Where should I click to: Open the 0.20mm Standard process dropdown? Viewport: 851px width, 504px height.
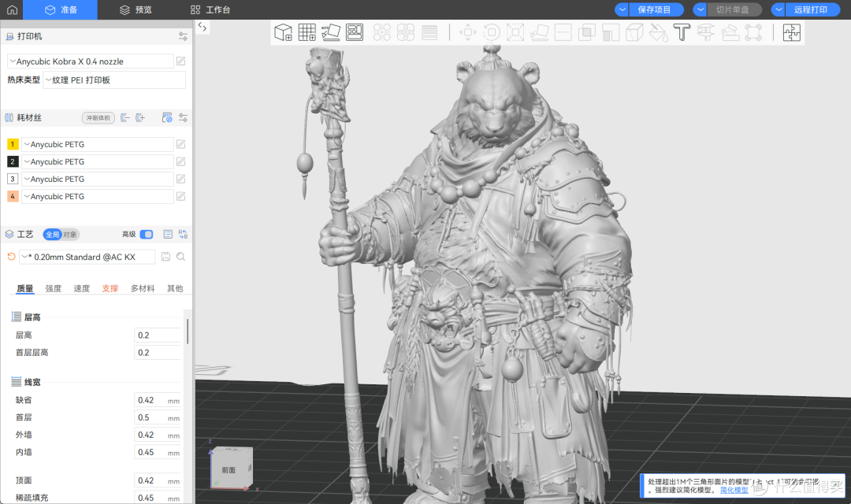(87, 257)
